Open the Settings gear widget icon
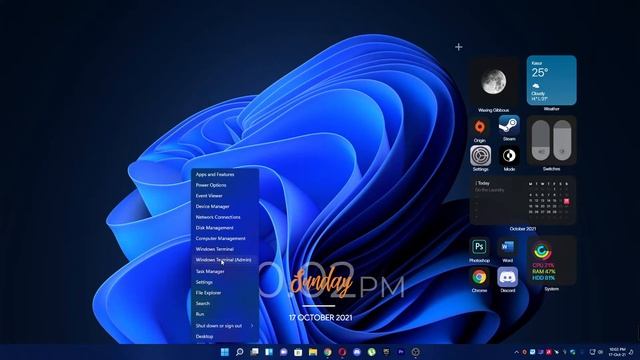The width and height of the screenshot is (640, 360). pos(480,156)
